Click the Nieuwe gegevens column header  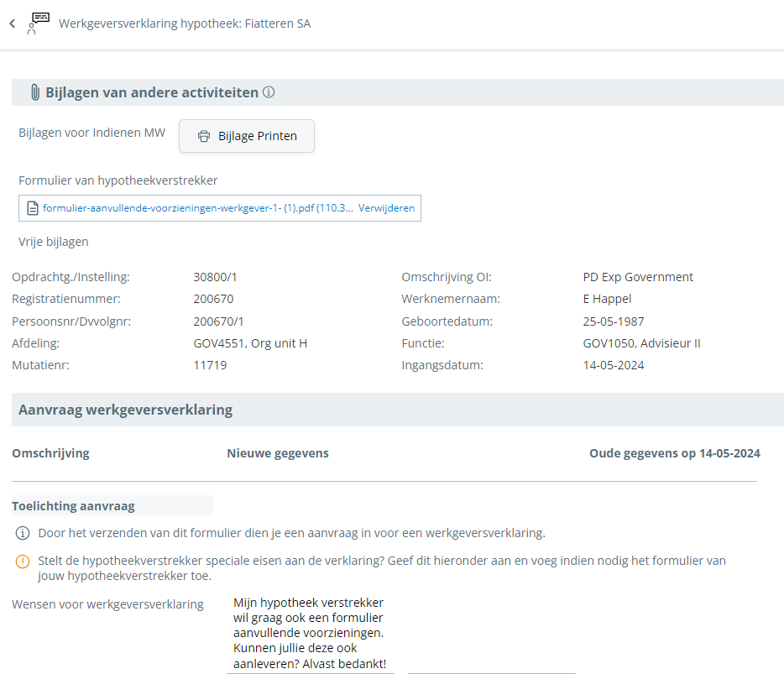click(x=277, y=452)
